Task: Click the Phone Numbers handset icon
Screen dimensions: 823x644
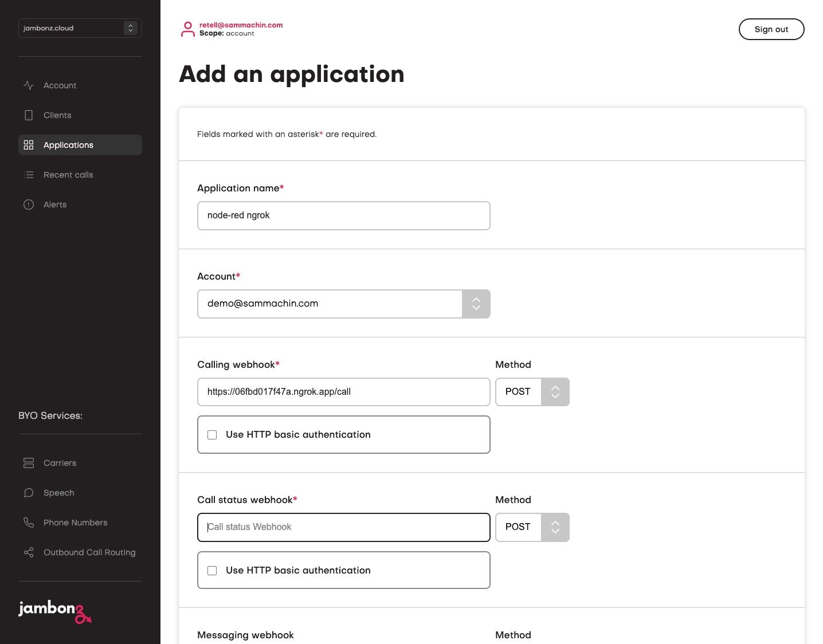Action: (x=29, y=523)
